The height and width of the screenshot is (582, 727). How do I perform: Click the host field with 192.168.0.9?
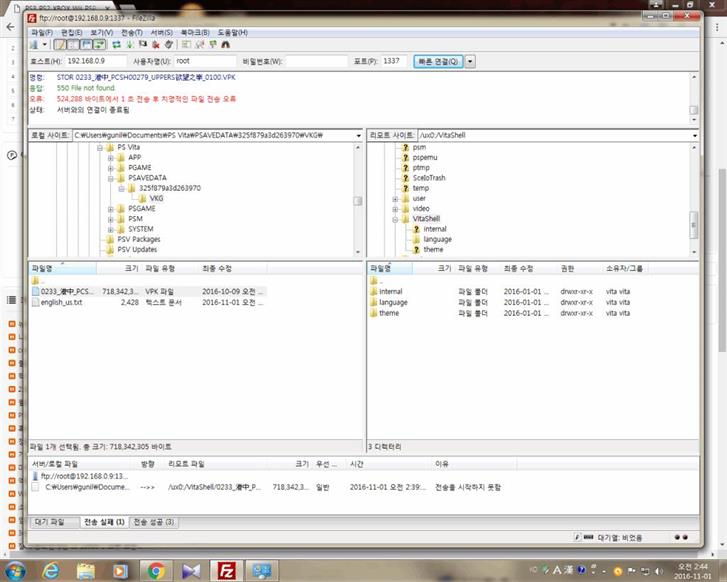[96, 61]
